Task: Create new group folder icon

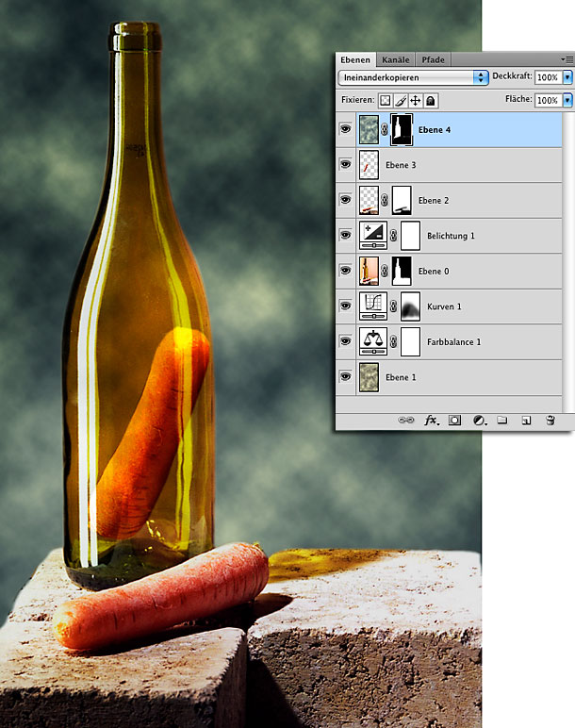Action: tap(502, 421)
